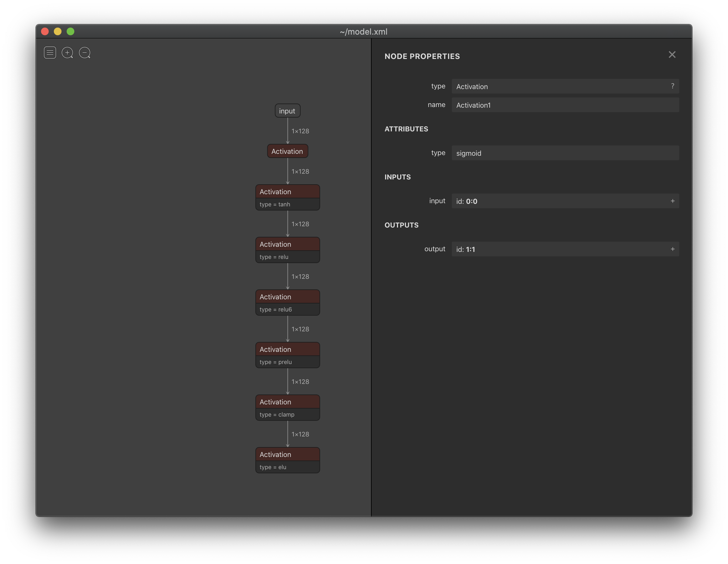Screen dimensions: 728x564
Task: Open the sidebar menu
Action: coord(50,53)
